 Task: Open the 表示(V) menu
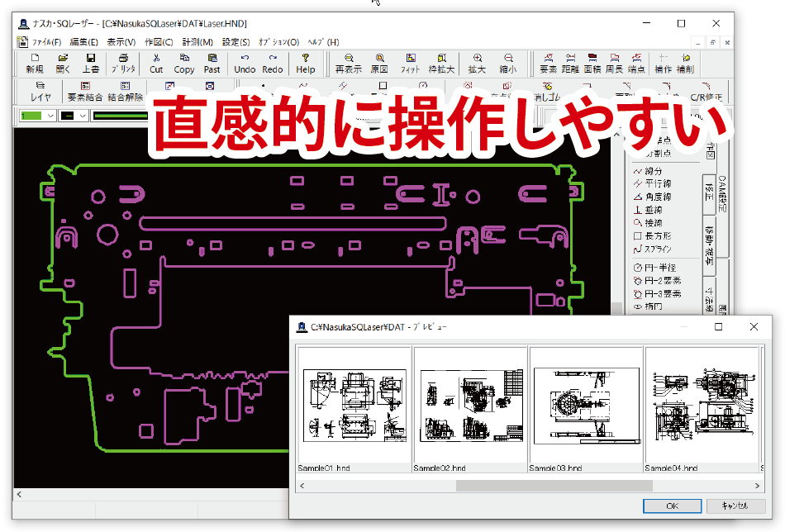pos(121,42)
